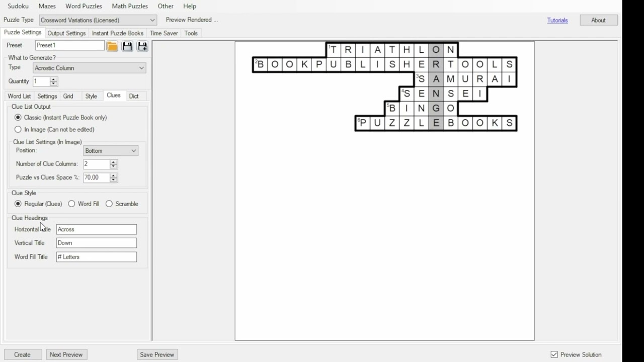Open a preset using the folder icon
This screenshot has width=644, height=362.
tap(112, 46)
